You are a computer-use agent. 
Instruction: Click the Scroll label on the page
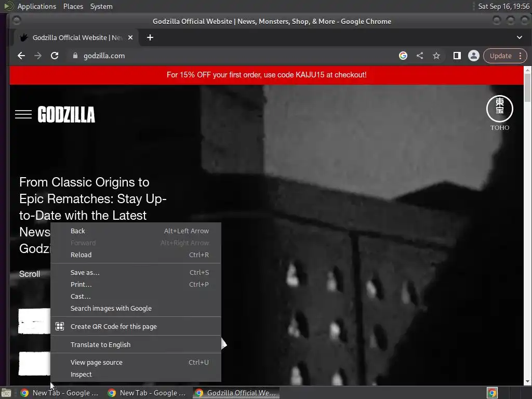click(30, 274)
